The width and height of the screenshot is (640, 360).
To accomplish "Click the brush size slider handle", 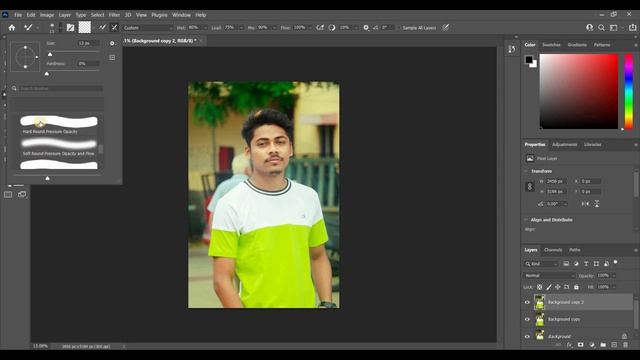I will [50, 54].
